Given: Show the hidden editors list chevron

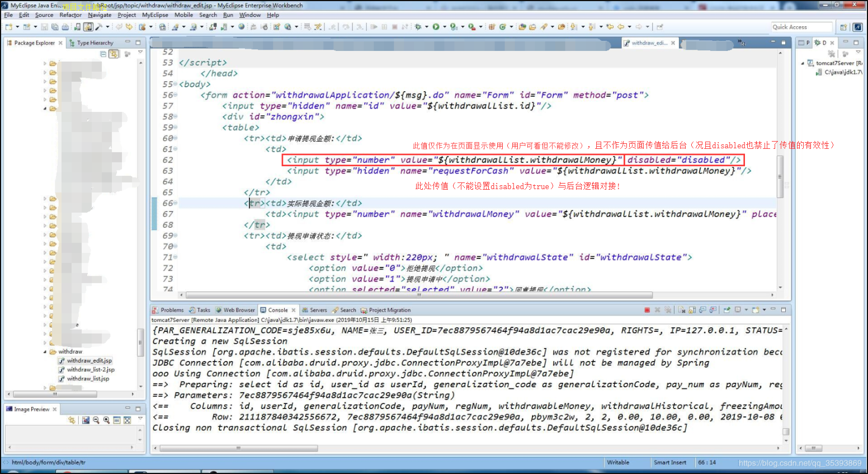Looking at the screenshot, I should click(x=742, y=43).
